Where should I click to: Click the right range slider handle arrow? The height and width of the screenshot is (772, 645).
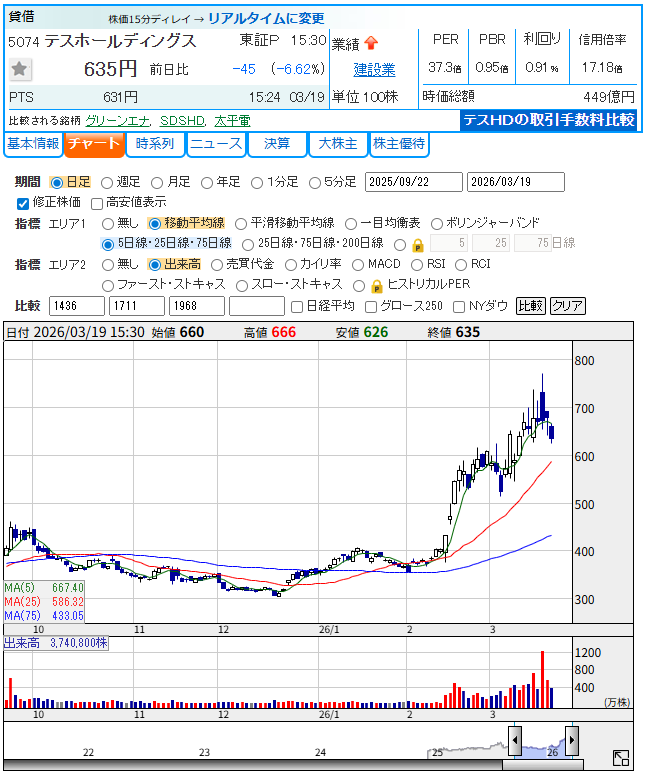pyautogui.click(x=572, y=740)
